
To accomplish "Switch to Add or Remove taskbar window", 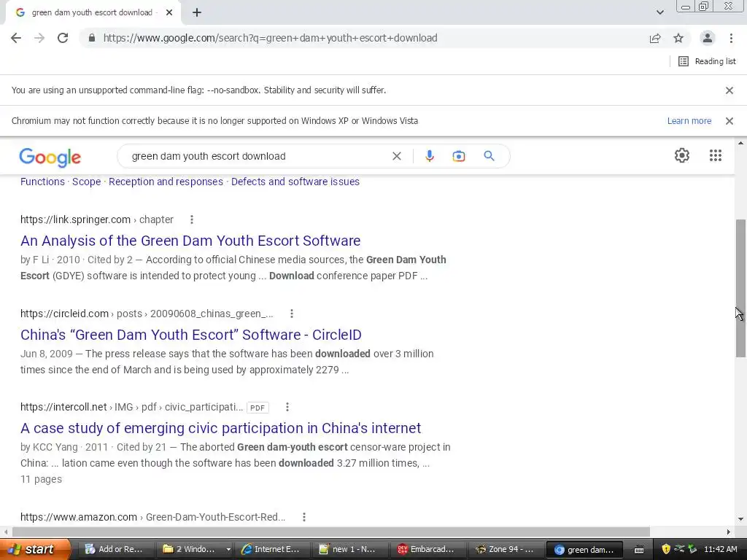I will click(x=115, y=549).
